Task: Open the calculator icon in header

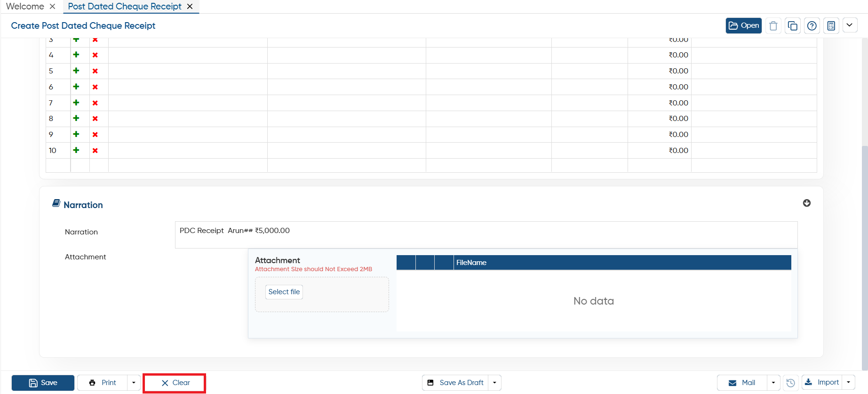Action: pyautogui.click(x=831, y=25)
